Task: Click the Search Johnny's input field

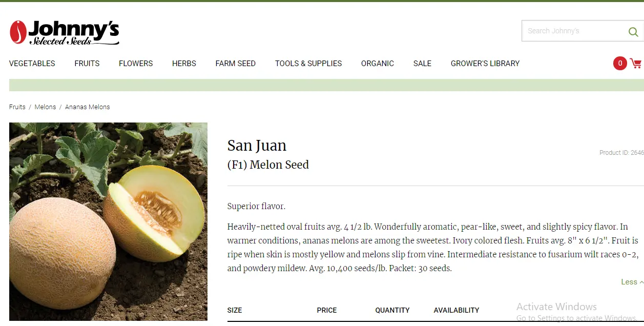Action: tap(574, 31)
